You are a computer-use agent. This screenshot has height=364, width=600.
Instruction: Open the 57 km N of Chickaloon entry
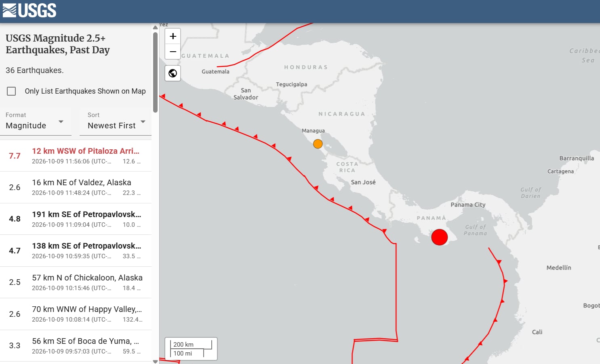pos(76,282)
